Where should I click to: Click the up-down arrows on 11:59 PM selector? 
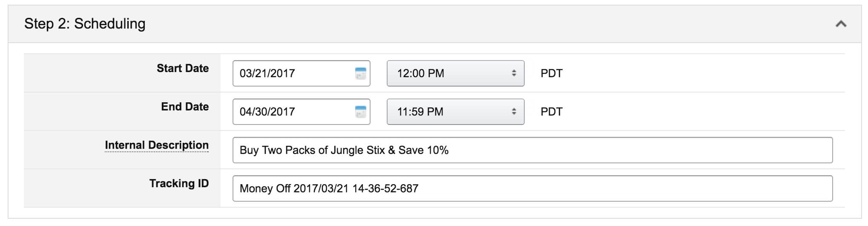pos(514,112)
